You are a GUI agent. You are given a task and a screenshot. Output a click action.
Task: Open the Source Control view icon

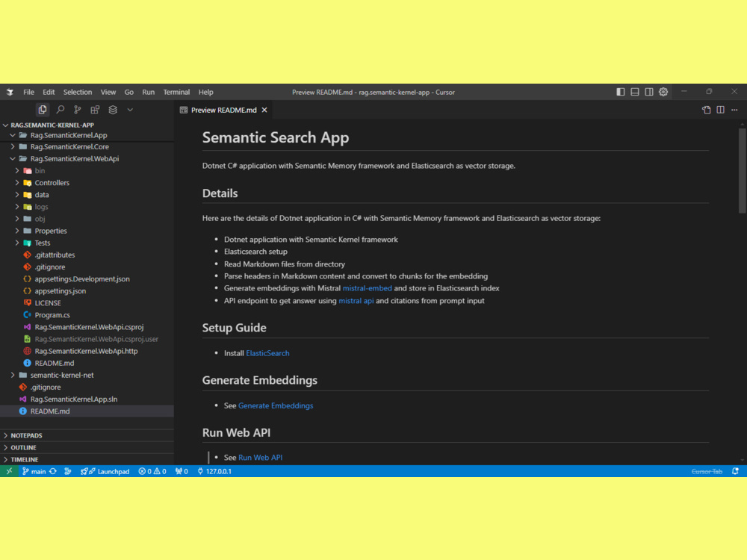point(77,110)
